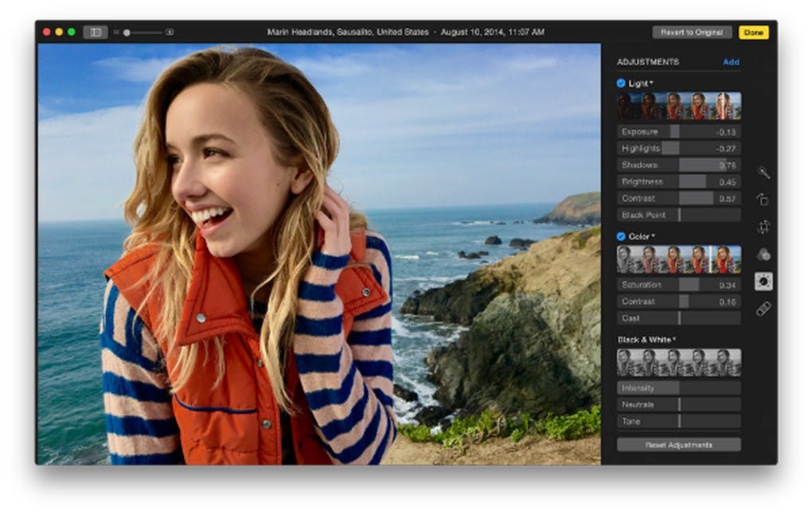This screenshot has height=514, width=812.
Task: Choose the Retouch bandage tool
Action: tap(763, 309)
